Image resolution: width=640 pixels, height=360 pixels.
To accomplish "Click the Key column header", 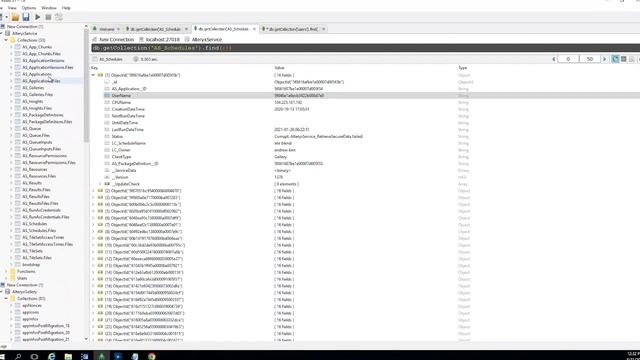I will [x=94, y=68].
